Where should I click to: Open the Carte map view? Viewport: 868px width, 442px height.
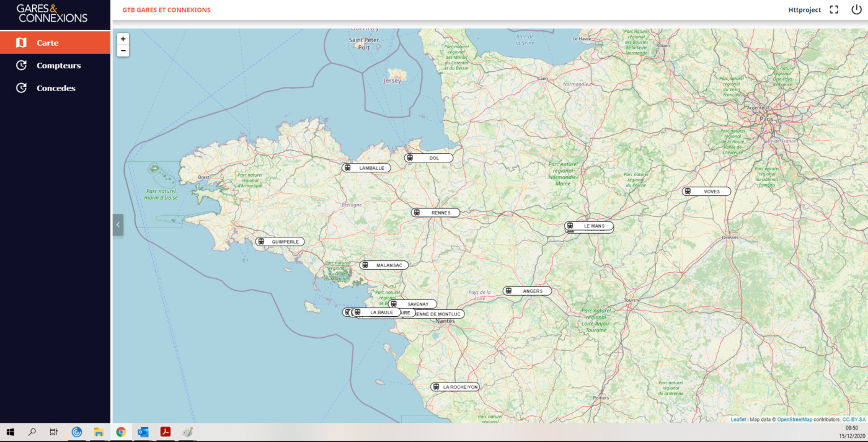click(55, 43)
